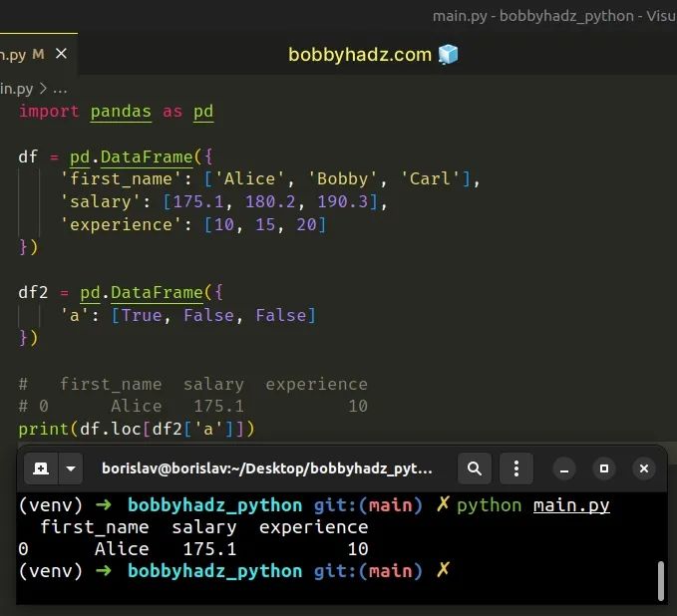Click the 'Bobby' string in the list

tap(342, 179)
